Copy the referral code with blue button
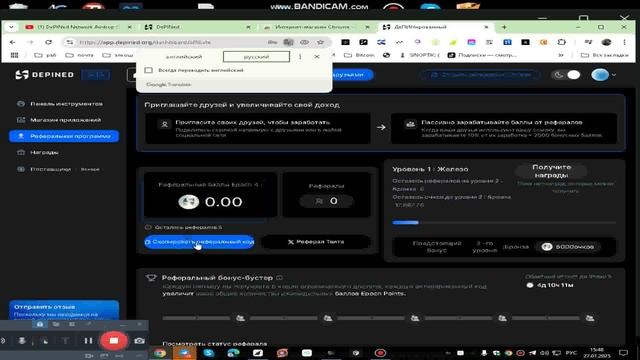The image size is (640, 360). (199, 242)
